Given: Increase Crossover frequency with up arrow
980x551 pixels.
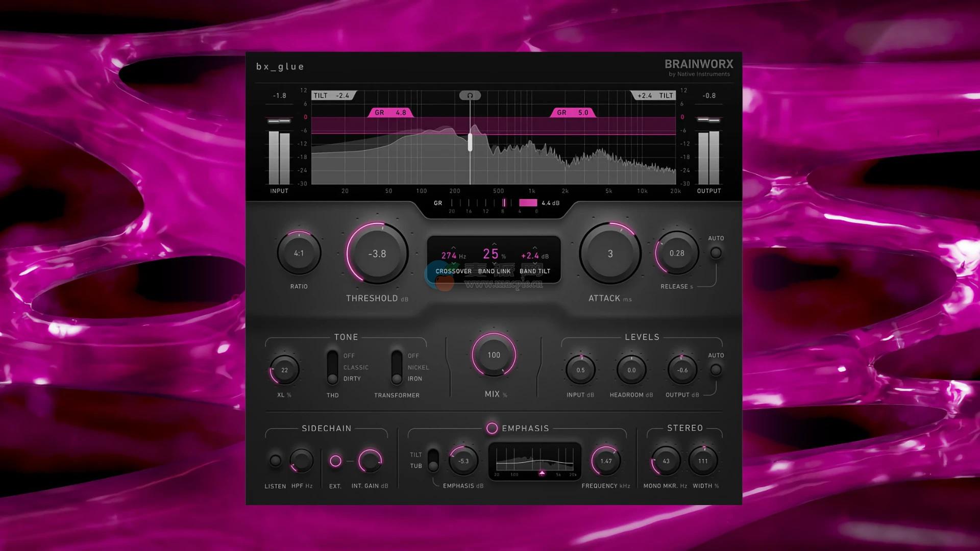Looking at the screenshot, I should [x=453, y=247].
